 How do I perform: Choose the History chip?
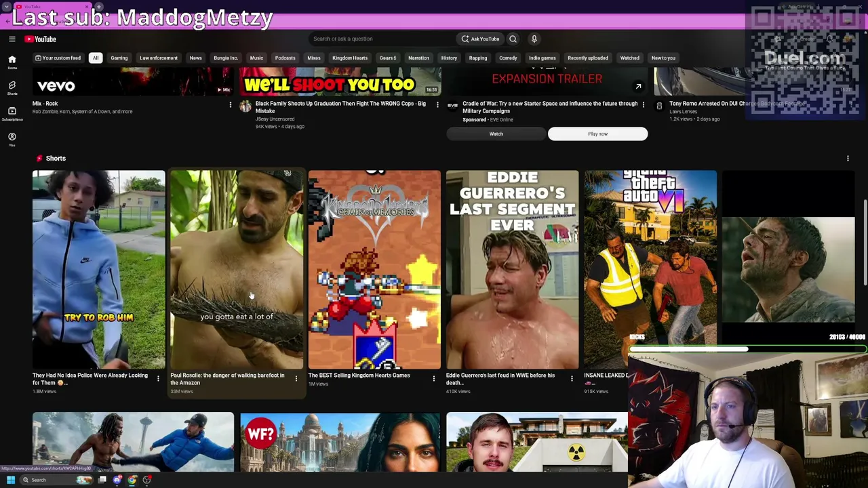pos(449,58)
